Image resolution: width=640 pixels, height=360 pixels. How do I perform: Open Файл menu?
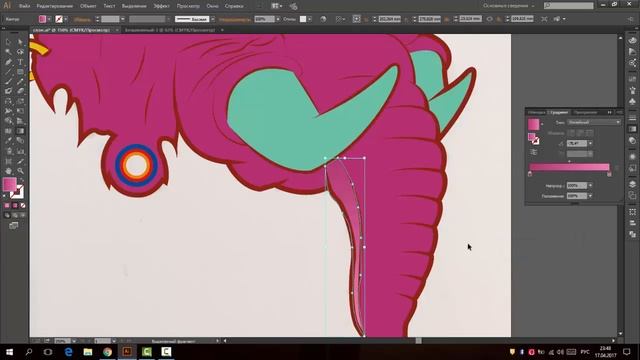[24, 6]
